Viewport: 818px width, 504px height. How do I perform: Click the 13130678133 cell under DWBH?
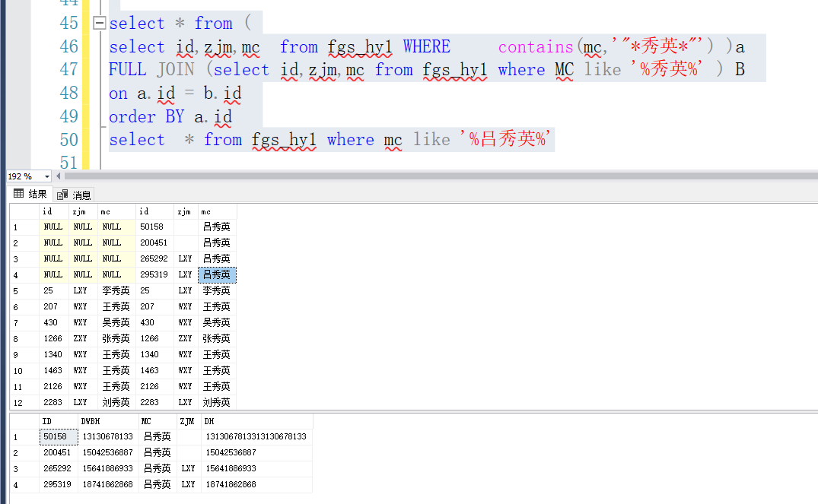(108, 437)
